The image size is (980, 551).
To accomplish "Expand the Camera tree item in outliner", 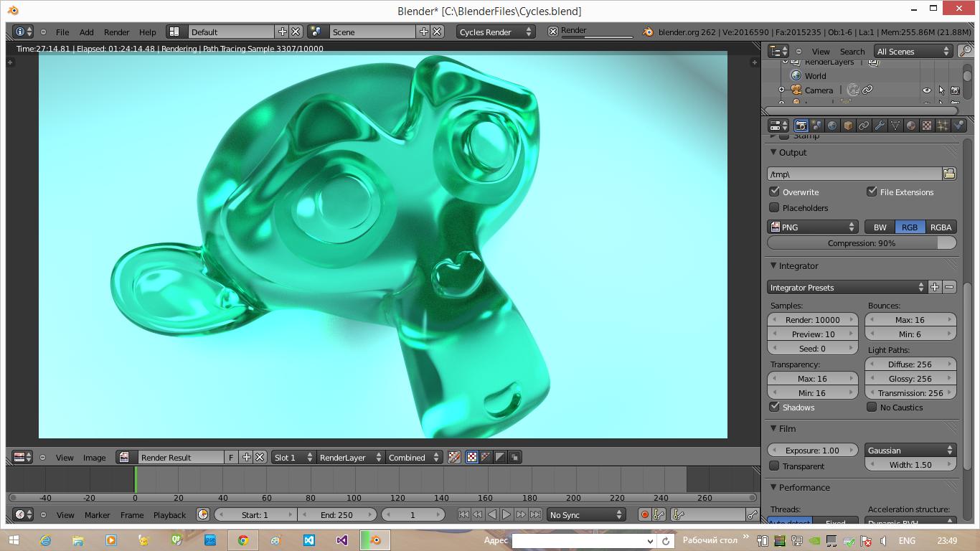I will click(781, 90).
